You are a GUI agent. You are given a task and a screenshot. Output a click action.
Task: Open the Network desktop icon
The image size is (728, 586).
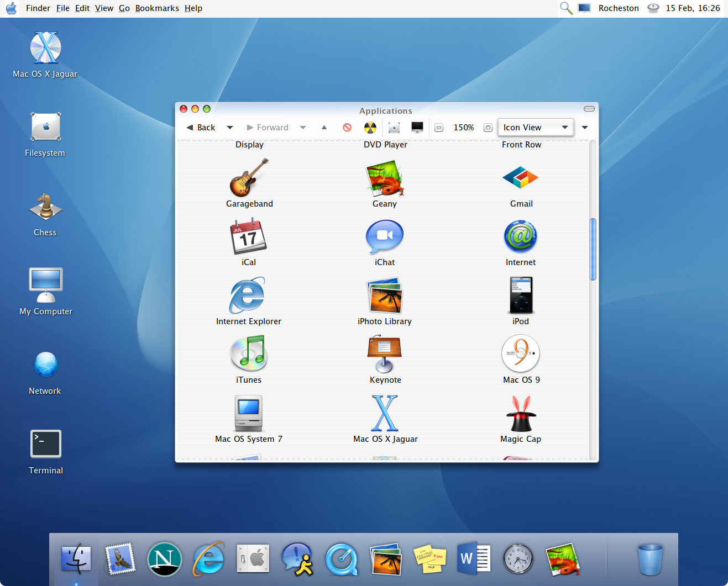46,365
